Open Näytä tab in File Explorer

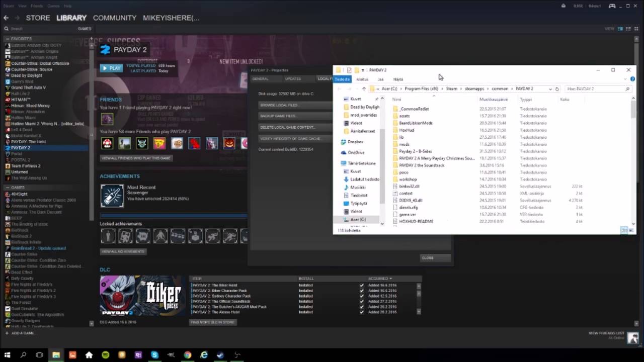point(398,79)
